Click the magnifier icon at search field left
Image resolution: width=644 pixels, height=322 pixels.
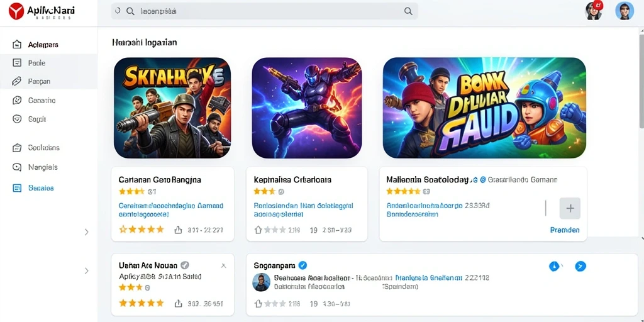131,11
